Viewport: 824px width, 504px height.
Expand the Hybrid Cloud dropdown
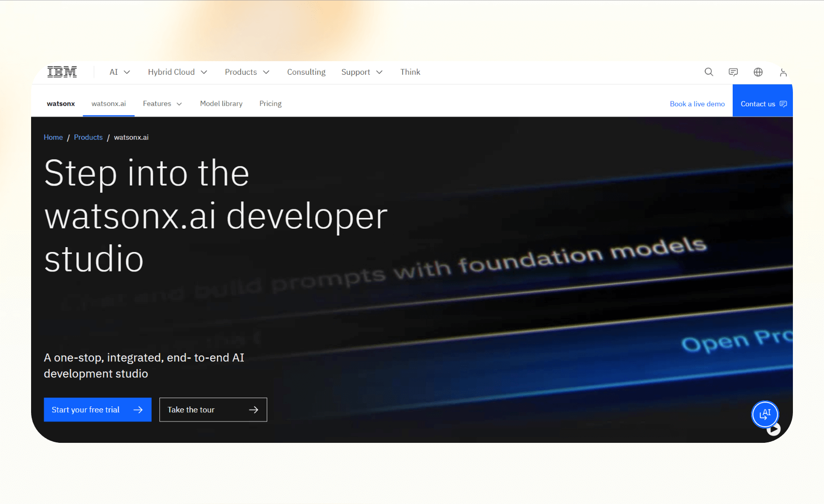coord(177,72)
